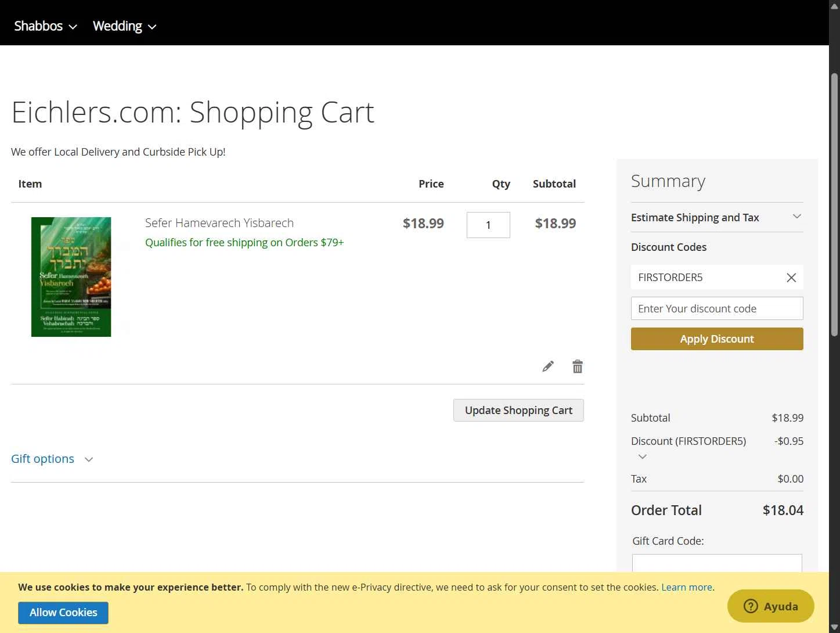Viewport: 840px width, 633px height.
Task: Click the item subtotal $18.99 in table
Action: click(556, 224)
